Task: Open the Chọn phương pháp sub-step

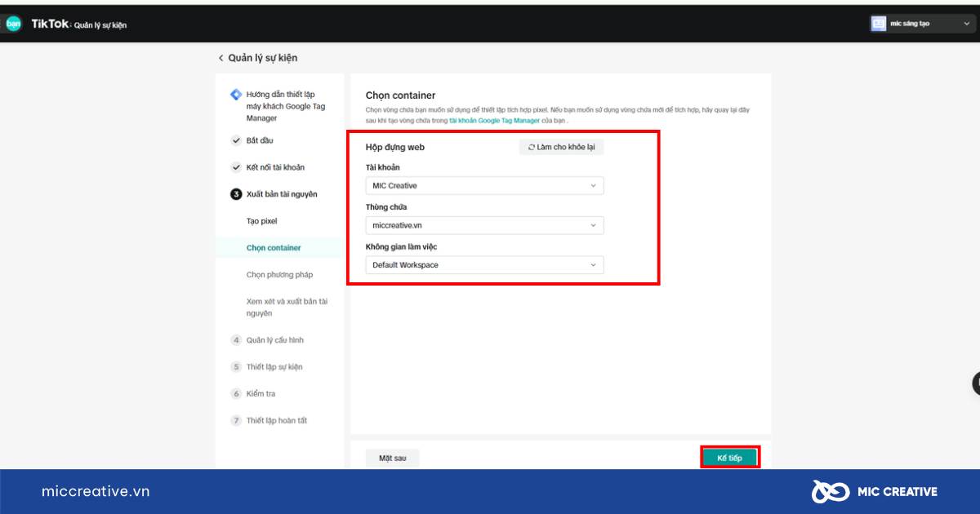Action: [x=279, y=275]
